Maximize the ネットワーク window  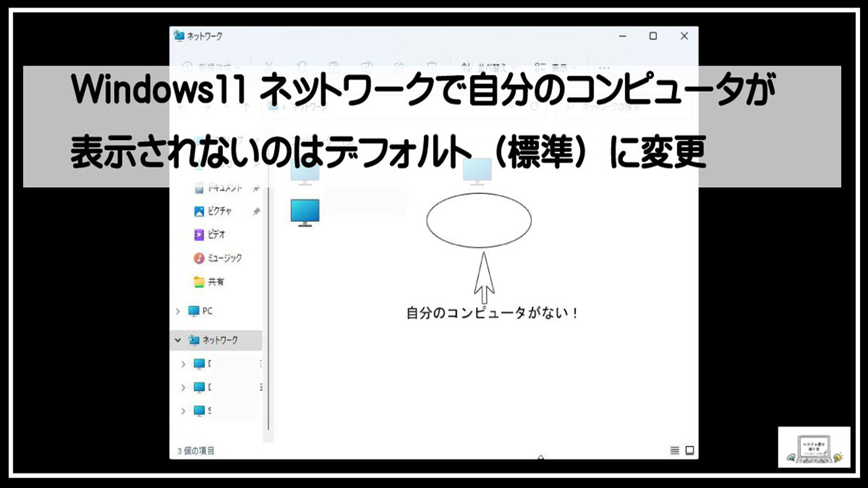[653, 36]
